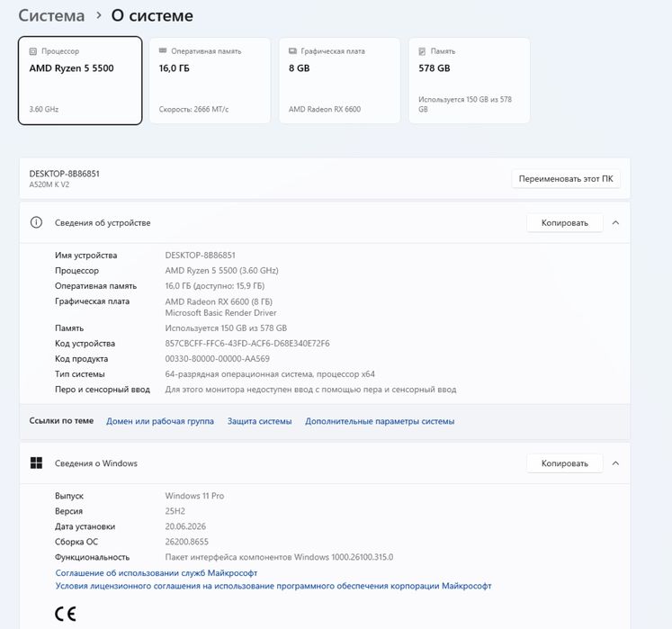Image resolution: width=672 pixels, height=629 pixels.
Task: Go back to Система in breadcrumb
Action: click(x=51, y=16)
